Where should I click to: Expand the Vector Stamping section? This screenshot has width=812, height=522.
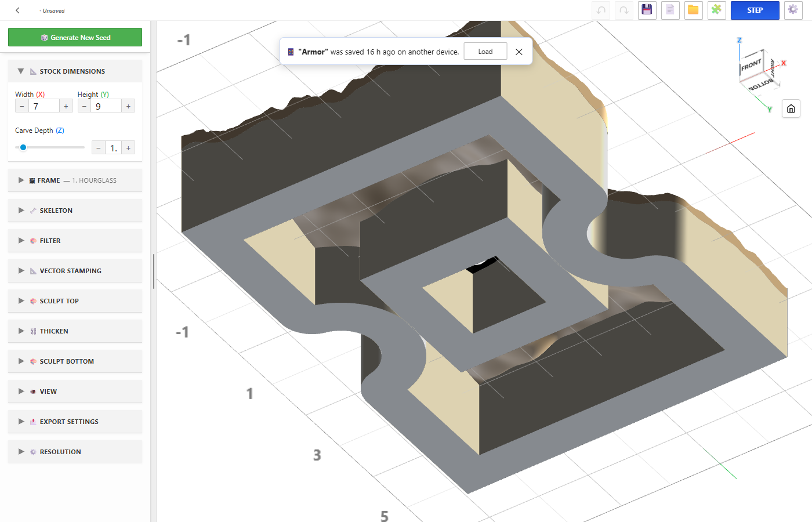[x=75, y=271]
